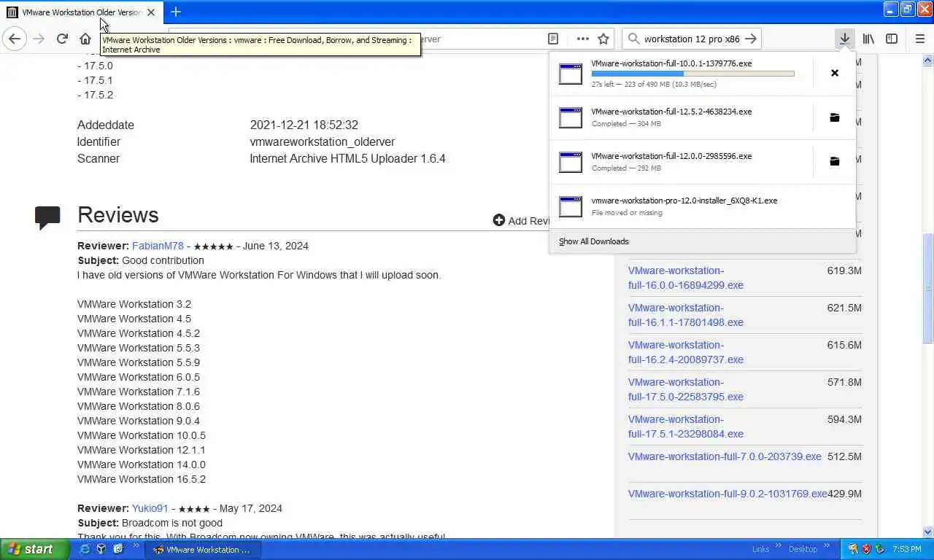Click the Reviews section heading

tap(117, 215)
